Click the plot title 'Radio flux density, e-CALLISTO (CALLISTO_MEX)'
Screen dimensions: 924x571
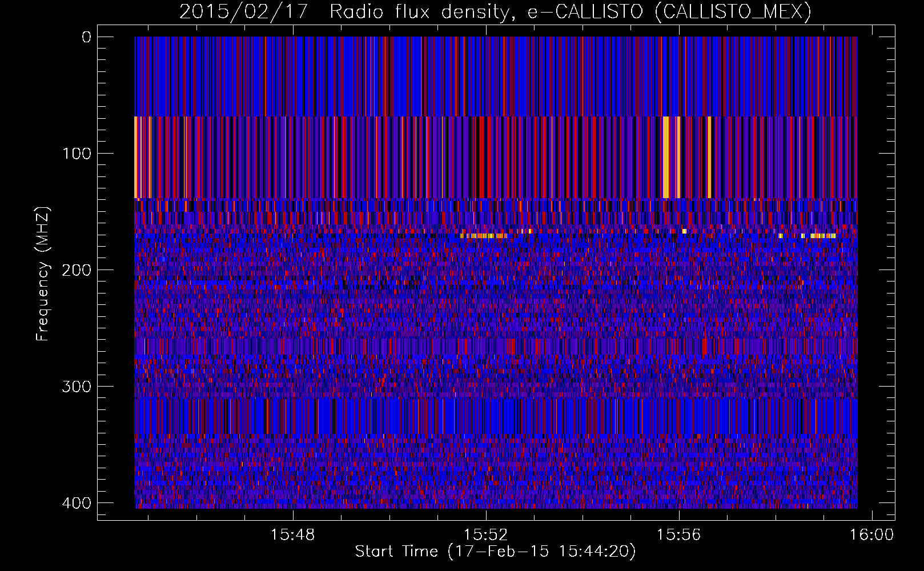pos(570,11)
